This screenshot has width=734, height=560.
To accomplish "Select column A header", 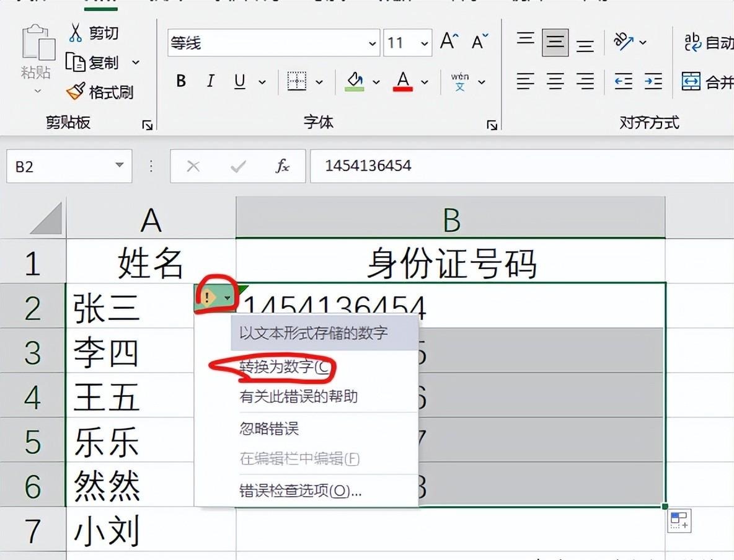I will point(151,218).
